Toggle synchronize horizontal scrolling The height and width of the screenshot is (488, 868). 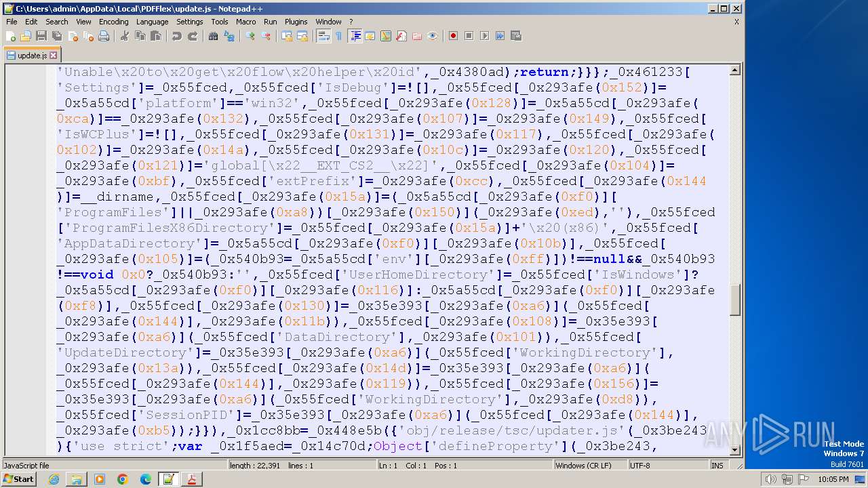click(x=302, y=36)
